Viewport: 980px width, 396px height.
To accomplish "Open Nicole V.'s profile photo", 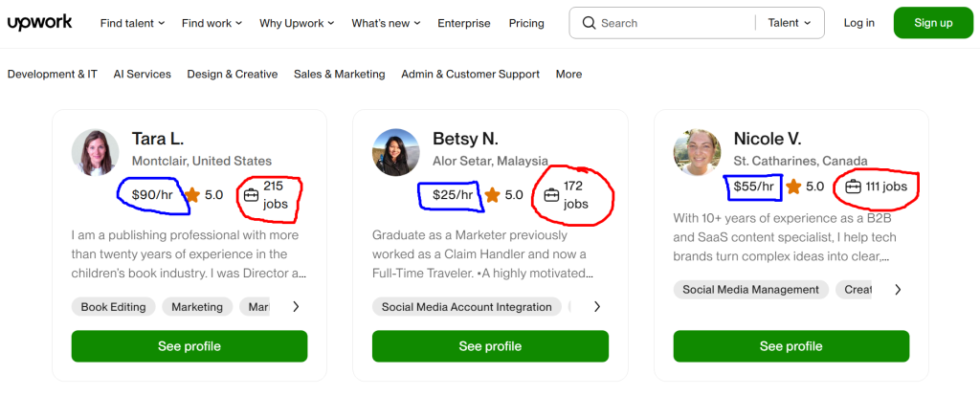I will point(698,152).
